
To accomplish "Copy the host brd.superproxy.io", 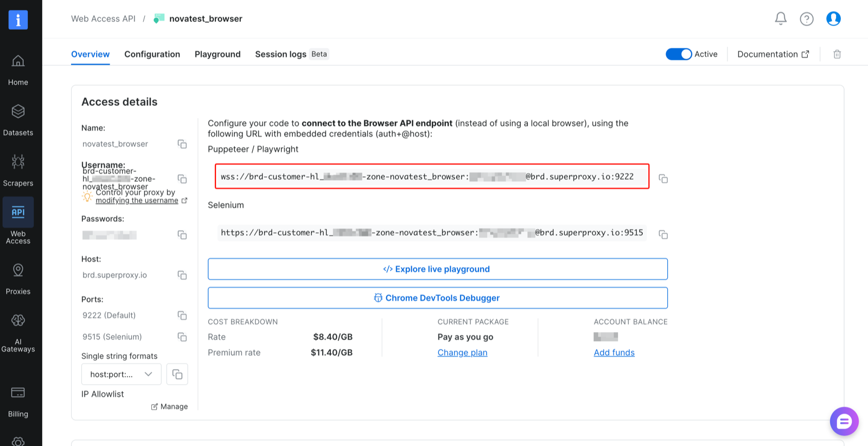I will pyautogui.click(x=182, y=275).
